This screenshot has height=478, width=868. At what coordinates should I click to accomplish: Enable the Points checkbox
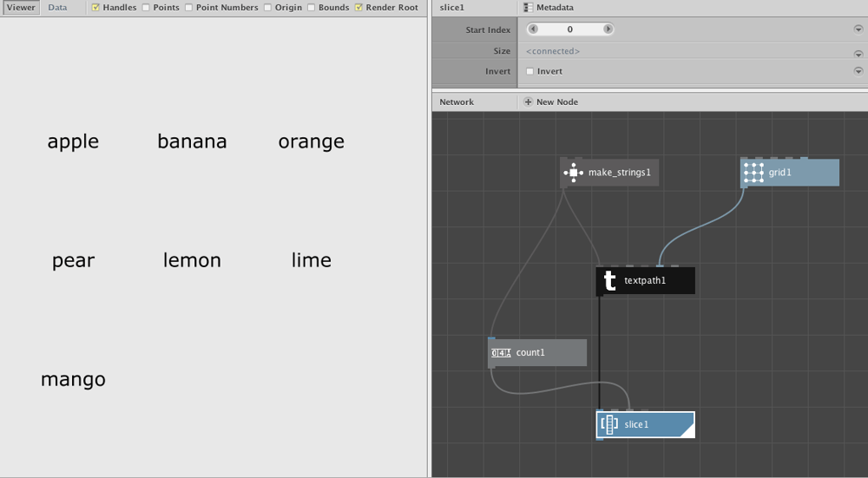146,8
